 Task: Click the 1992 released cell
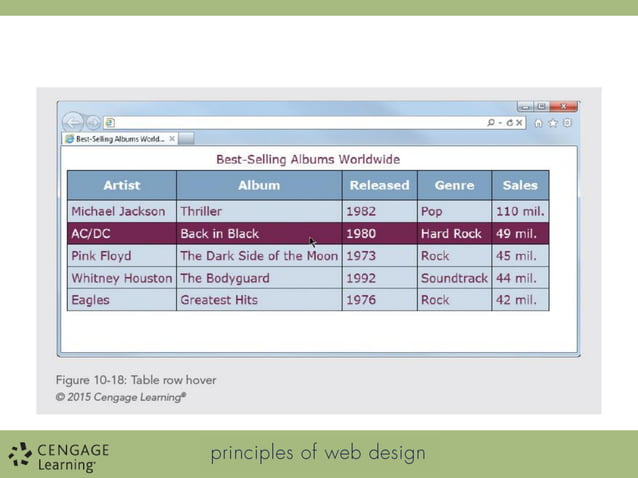(380, 278)
